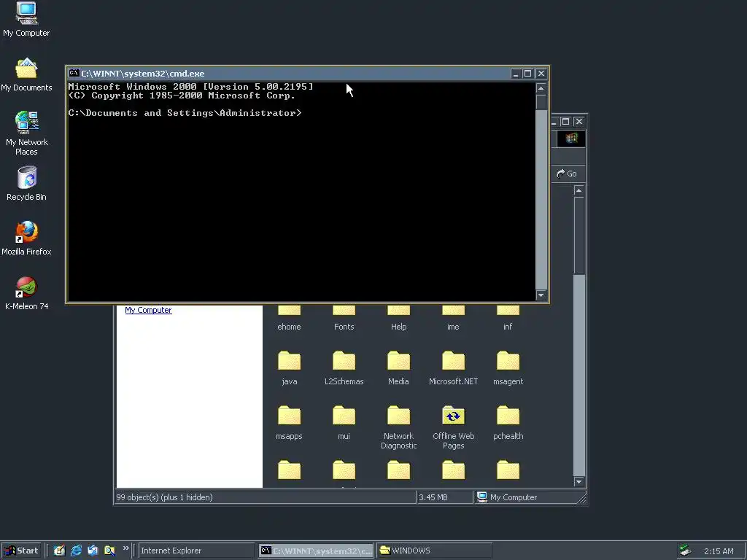
Task: Click the Show Desktop quick launch icon
Action: click(x=59, y=551)
